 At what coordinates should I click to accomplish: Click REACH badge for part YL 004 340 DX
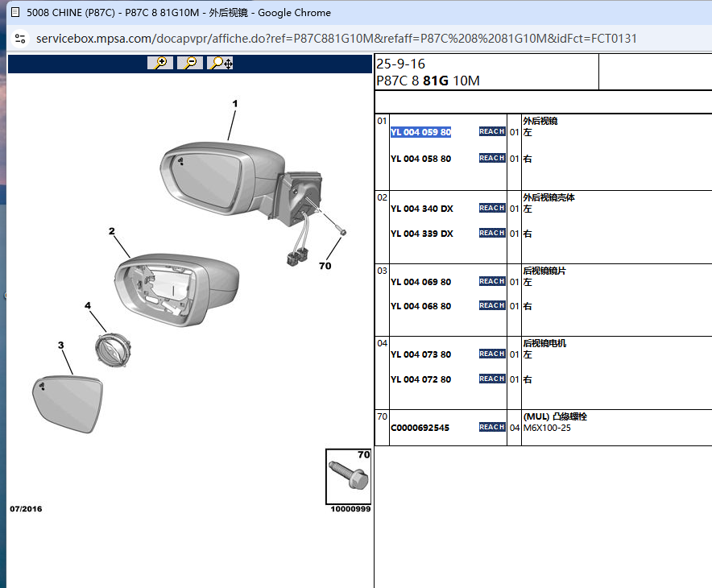[491, 208]
